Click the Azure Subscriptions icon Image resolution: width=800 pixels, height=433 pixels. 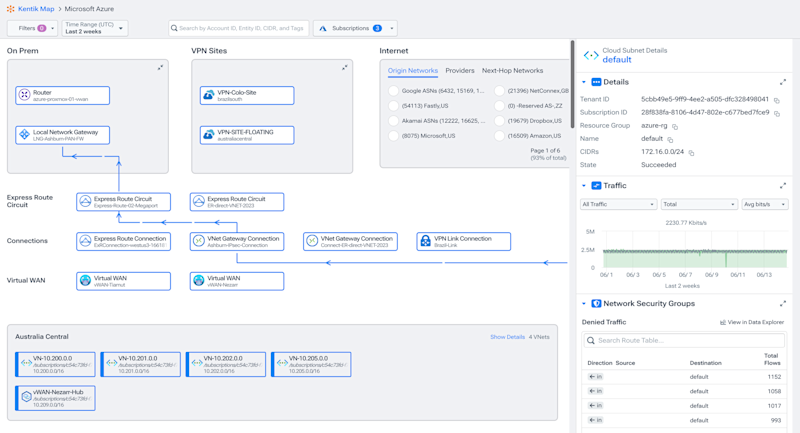[322, 29]
